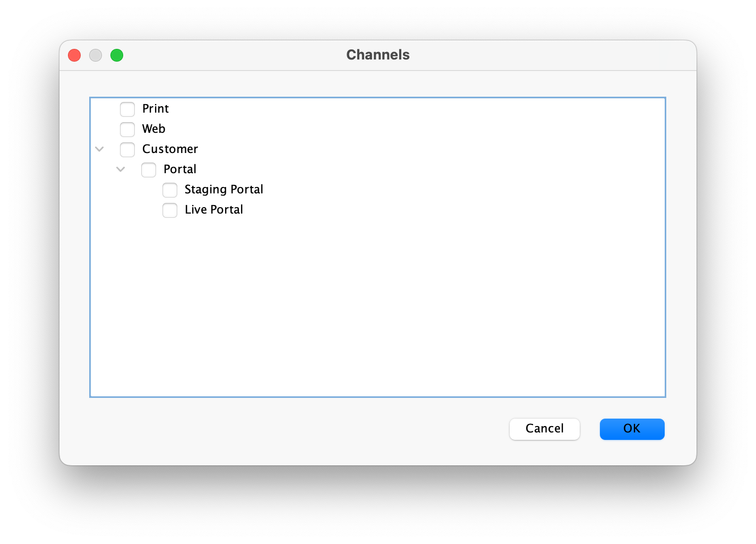
Task: Enable the Portal checkbox
Action: 149,169
